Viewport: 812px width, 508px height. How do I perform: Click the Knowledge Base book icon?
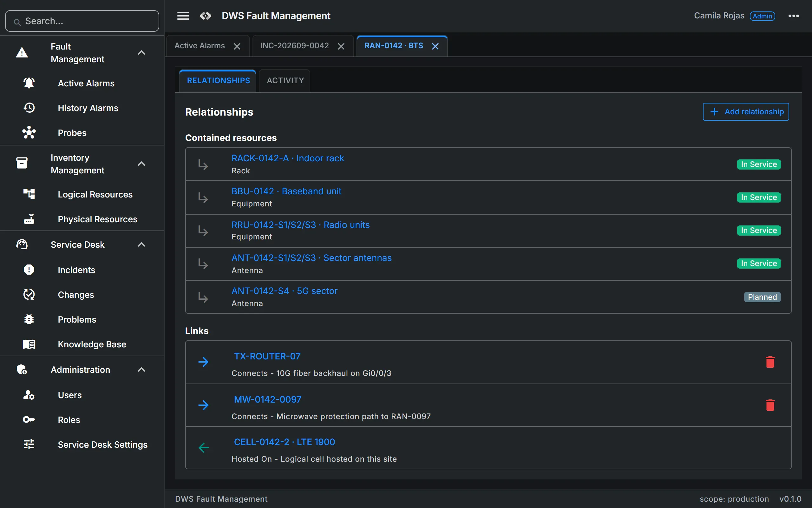(29, 344)
